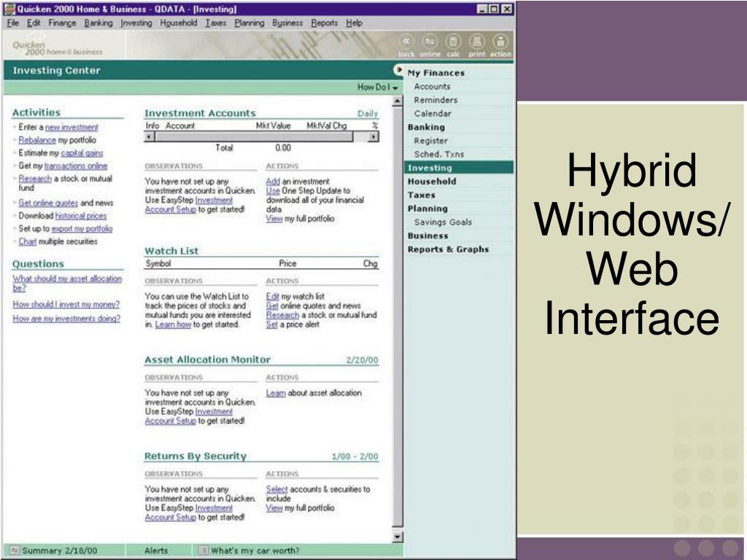Collapse sidebar using arrow beside My Finances
The image size is (747, 560).
398,70
